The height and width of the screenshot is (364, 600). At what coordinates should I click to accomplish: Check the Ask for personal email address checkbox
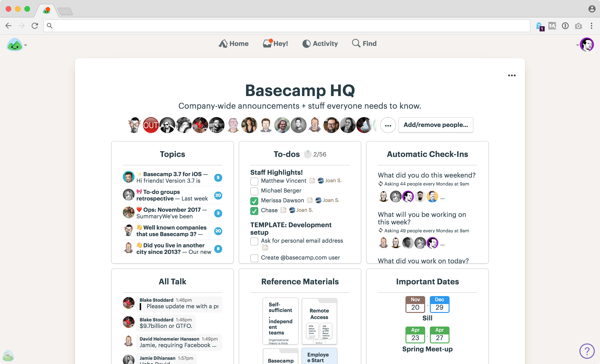254,241
